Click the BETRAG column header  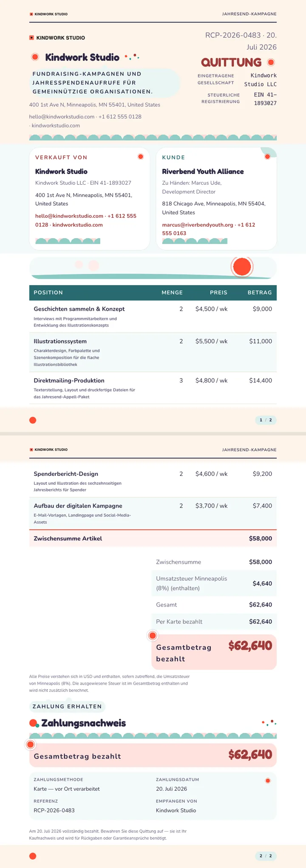point(260,292)
